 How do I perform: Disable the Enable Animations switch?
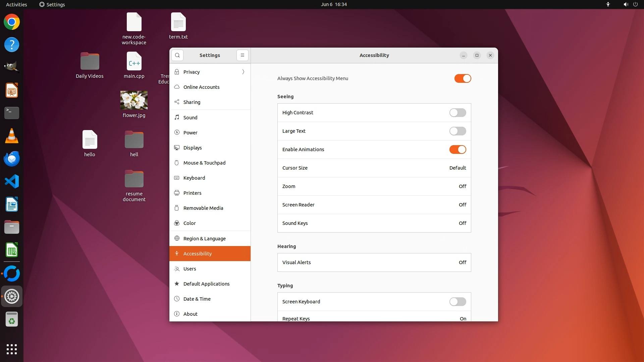pyautogui.click(x=458, y=149)
